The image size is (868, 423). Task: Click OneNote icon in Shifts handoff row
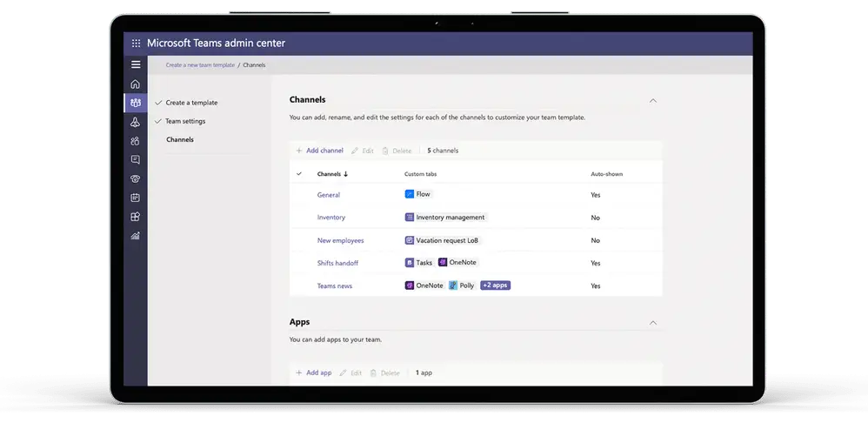[x=443, y=263]
